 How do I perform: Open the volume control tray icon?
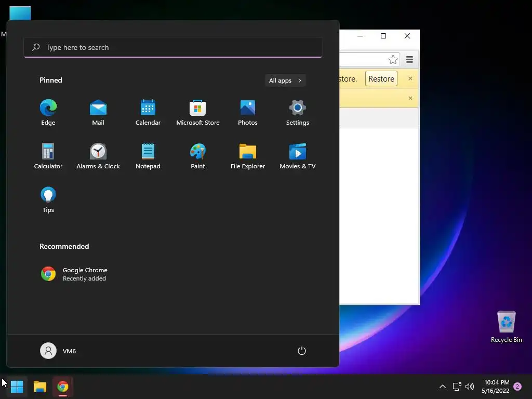click(x=470, y=387)
